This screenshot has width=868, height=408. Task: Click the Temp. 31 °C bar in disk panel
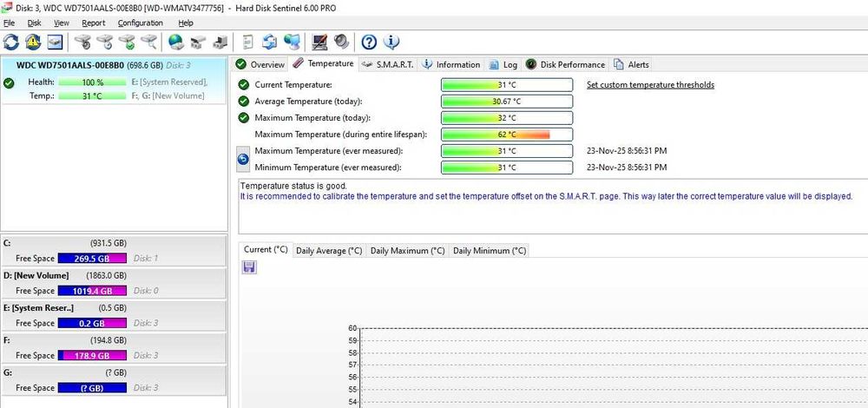(93, 95)
